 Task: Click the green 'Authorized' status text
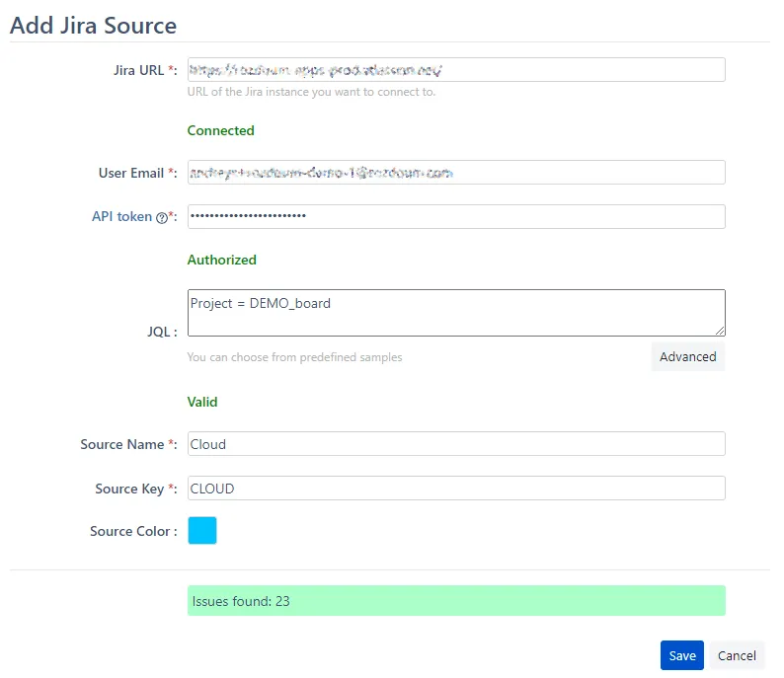221,260
